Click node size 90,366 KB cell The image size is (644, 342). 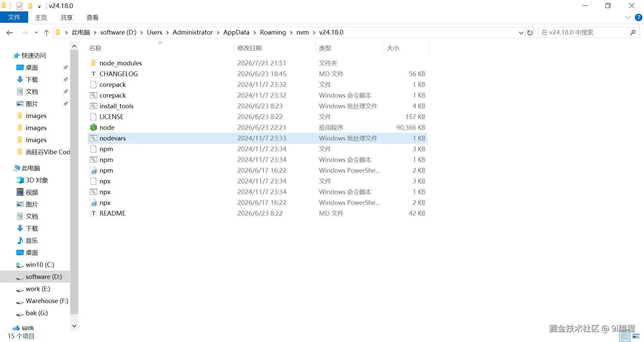[411, 127]
